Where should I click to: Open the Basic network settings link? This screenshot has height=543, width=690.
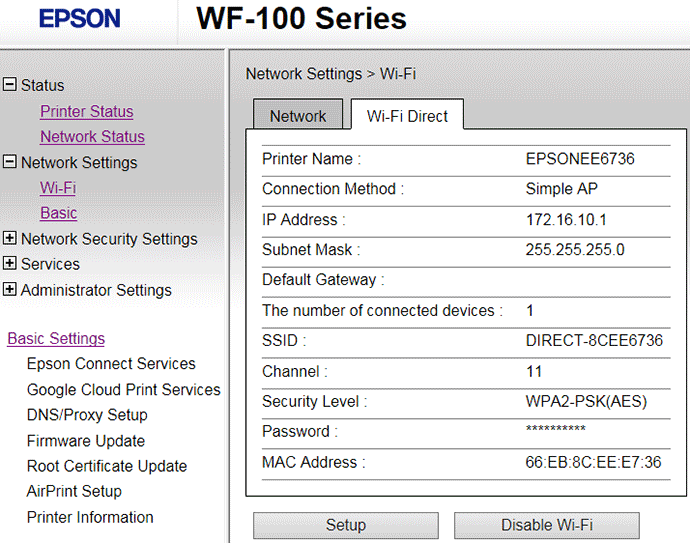58,213
